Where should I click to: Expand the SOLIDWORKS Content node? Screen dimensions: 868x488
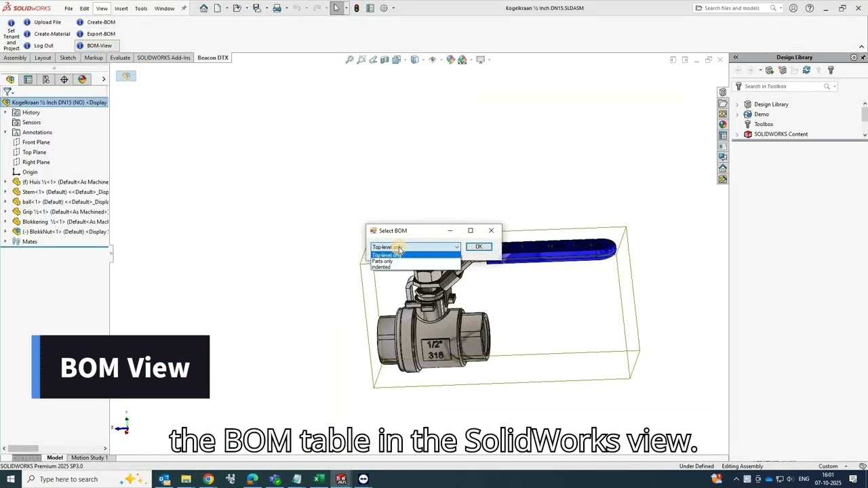pos(737,134)
